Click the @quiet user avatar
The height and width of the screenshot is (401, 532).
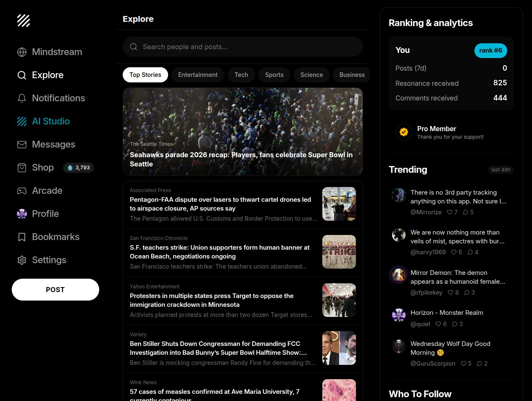point(399,315)
